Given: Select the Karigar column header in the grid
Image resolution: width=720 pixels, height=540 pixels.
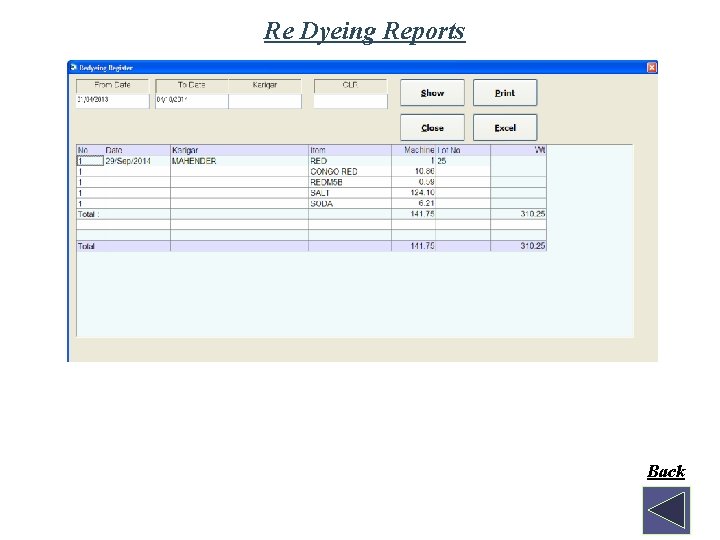Looking at the screenshot, I should (x=239, y=150).
